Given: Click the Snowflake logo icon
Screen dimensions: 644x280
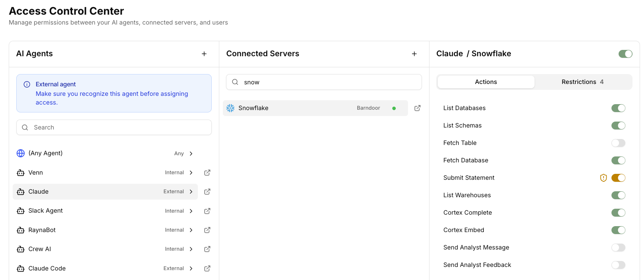Looking at the screenshot, I should click(230, 108).
